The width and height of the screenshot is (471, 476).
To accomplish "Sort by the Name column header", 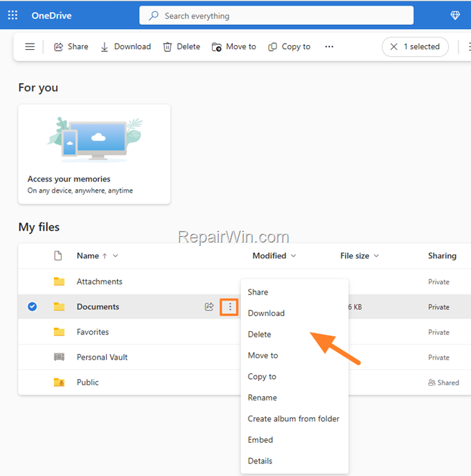I will click(88, 256).
